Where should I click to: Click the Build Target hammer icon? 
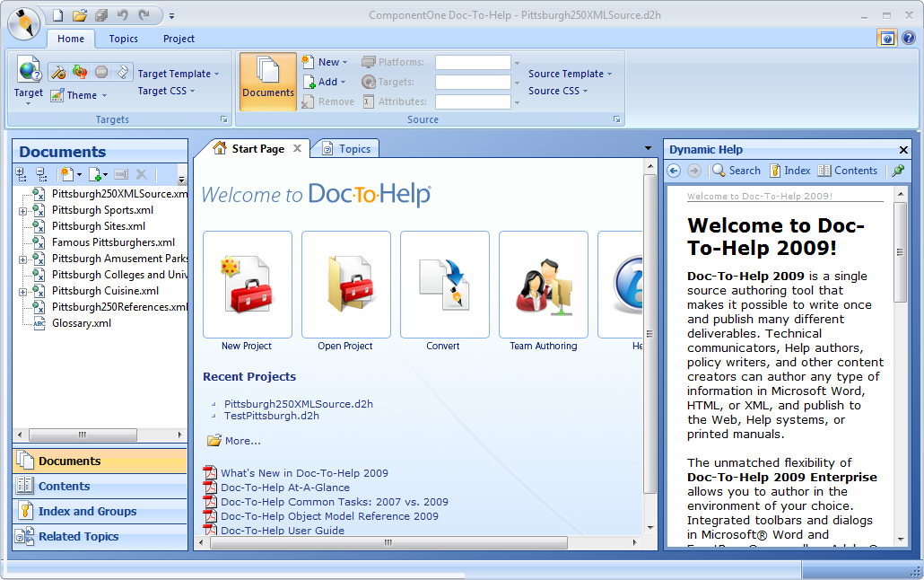(57, 72)
